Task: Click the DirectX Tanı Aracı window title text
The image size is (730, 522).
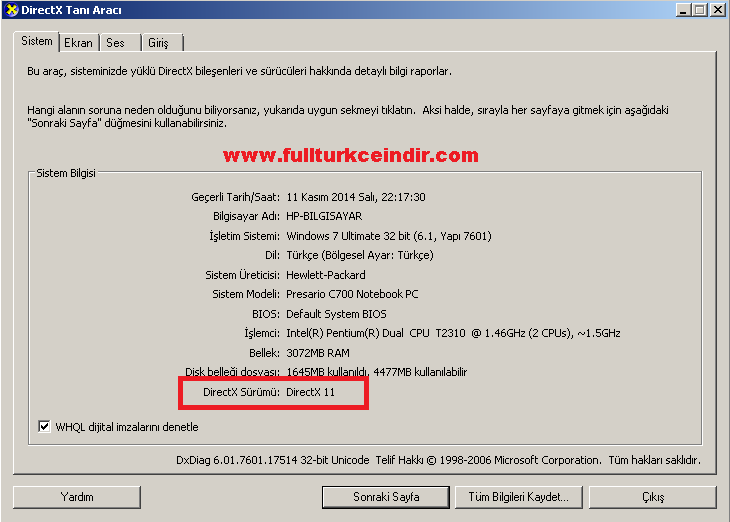Action: click(71, 10)
